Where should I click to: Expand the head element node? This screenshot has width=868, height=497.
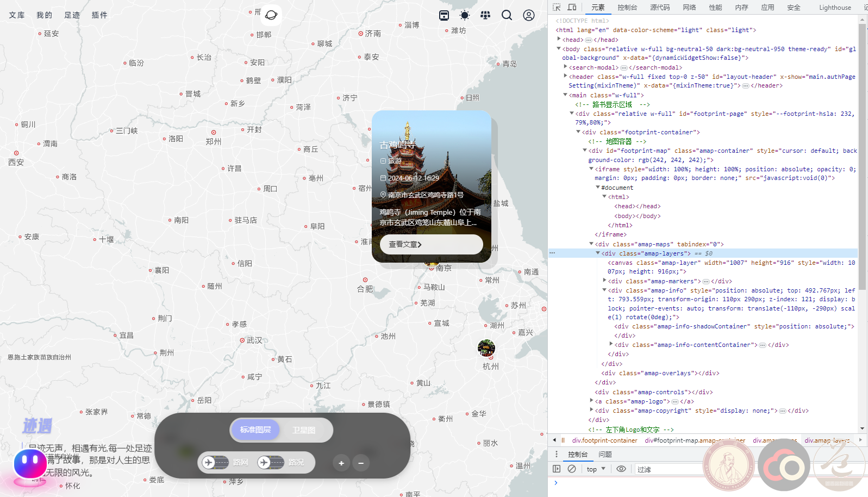click(559, 39)
